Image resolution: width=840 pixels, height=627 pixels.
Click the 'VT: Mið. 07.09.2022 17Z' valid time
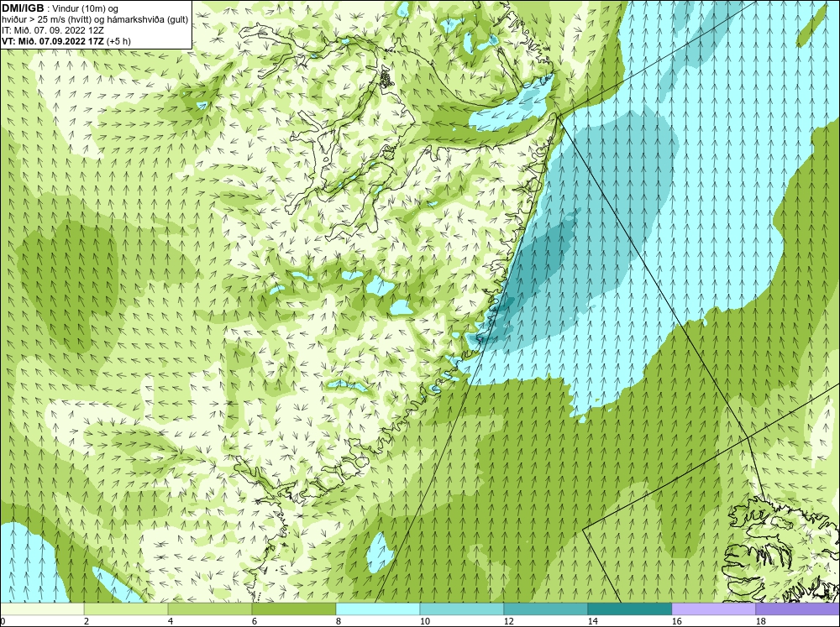pos(54,41)
